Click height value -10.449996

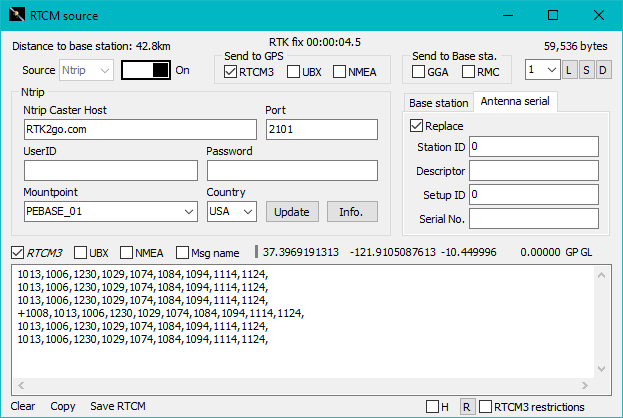tap(469, 252)
